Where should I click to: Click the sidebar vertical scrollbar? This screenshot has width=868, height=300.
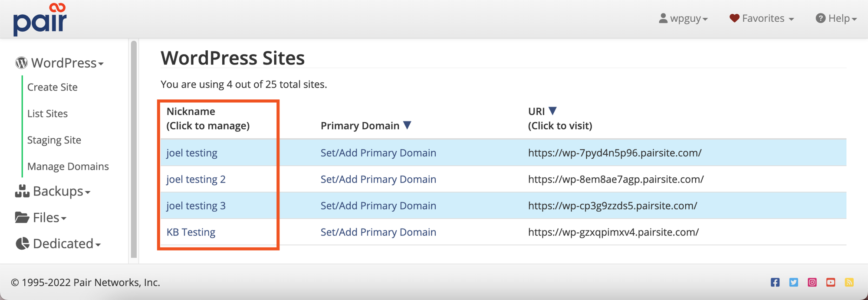[134, 147]
